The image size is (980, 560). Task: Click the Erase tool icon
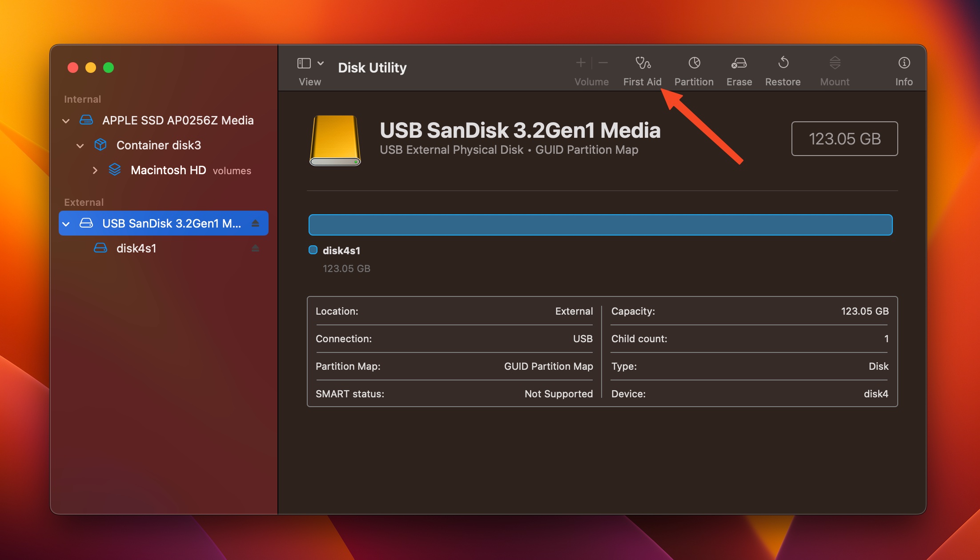[x=738, y=63]
